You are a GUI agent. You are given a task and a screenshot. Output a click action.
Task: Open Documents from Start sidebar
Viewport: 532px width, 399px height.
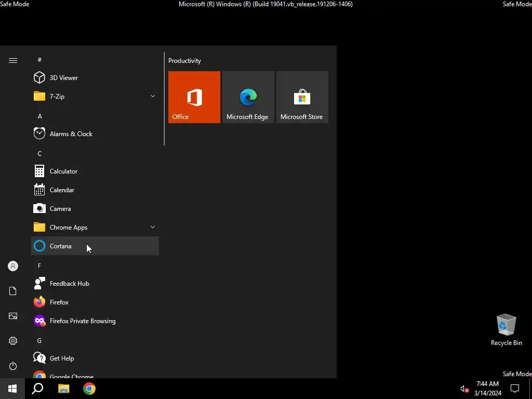13,291
